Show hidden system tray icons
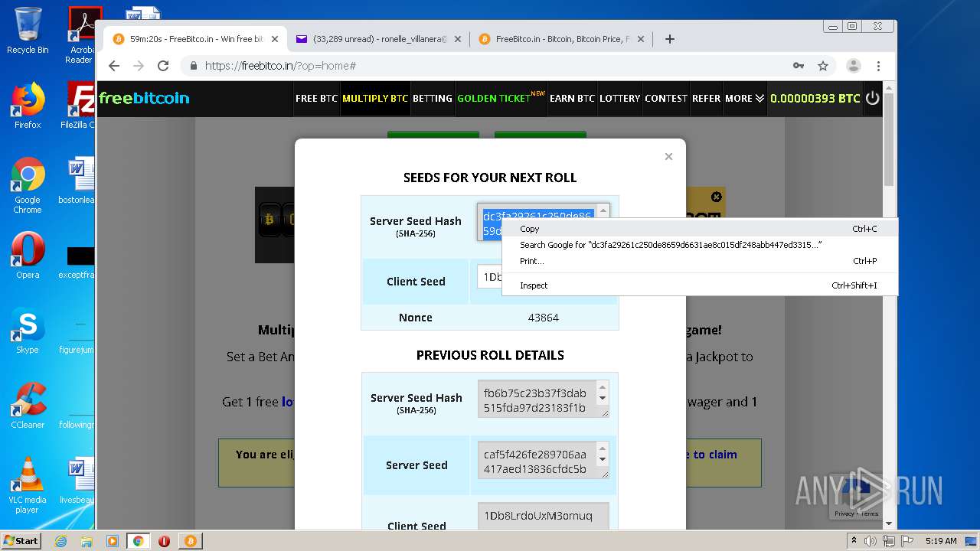The image size is (980, 551). (x=854, y=541)
